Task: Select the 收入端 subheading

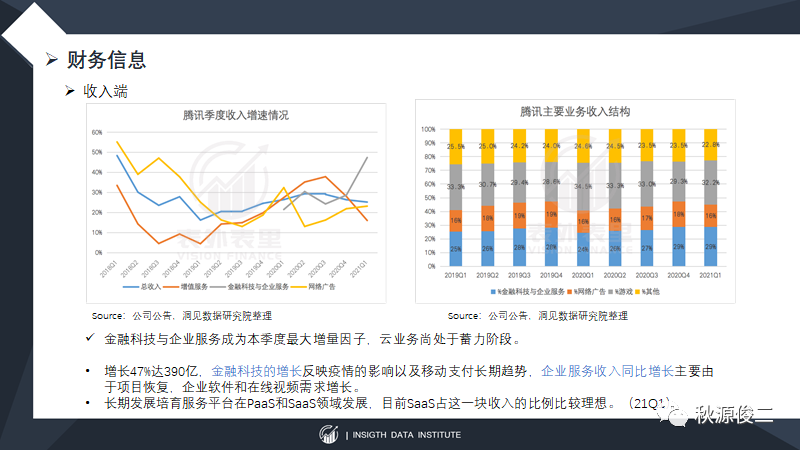Action: click(106, 91)
